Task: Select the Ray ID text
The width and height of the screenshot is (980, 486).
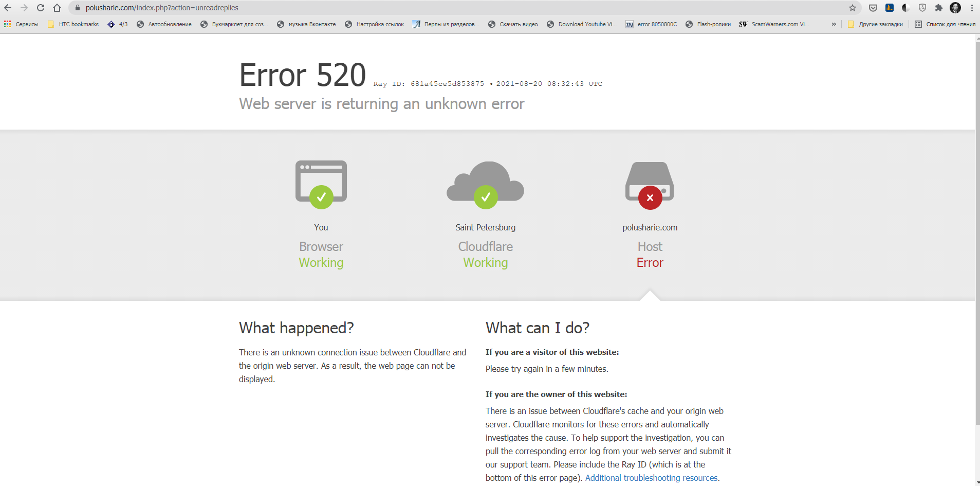Action: (429, 84)
